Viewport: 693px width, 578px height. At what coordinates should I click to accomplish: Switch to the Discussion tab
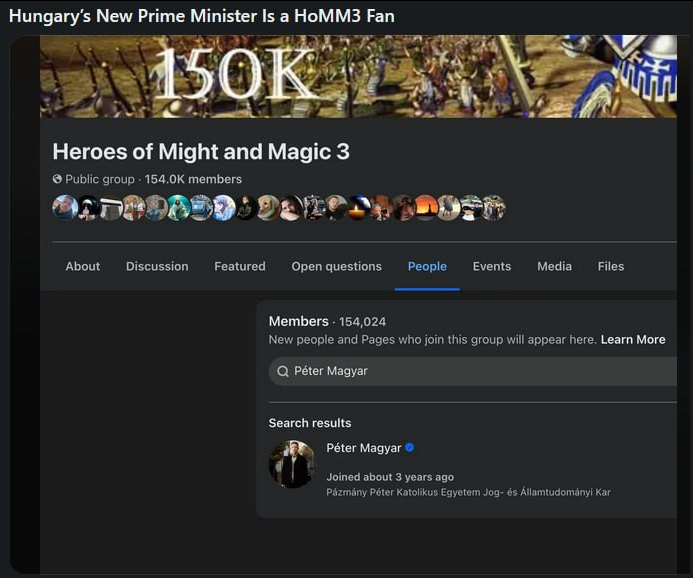(157, 266)
